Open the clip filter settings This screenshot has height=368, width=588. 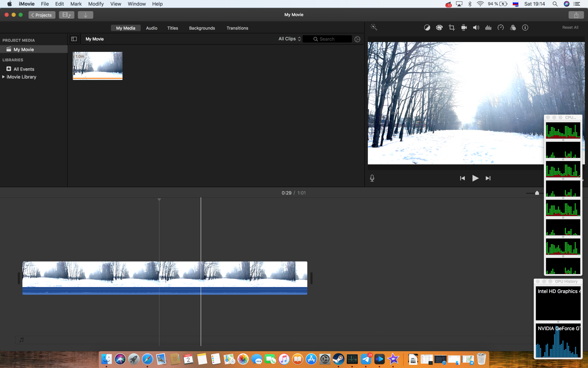pos(513,28)
